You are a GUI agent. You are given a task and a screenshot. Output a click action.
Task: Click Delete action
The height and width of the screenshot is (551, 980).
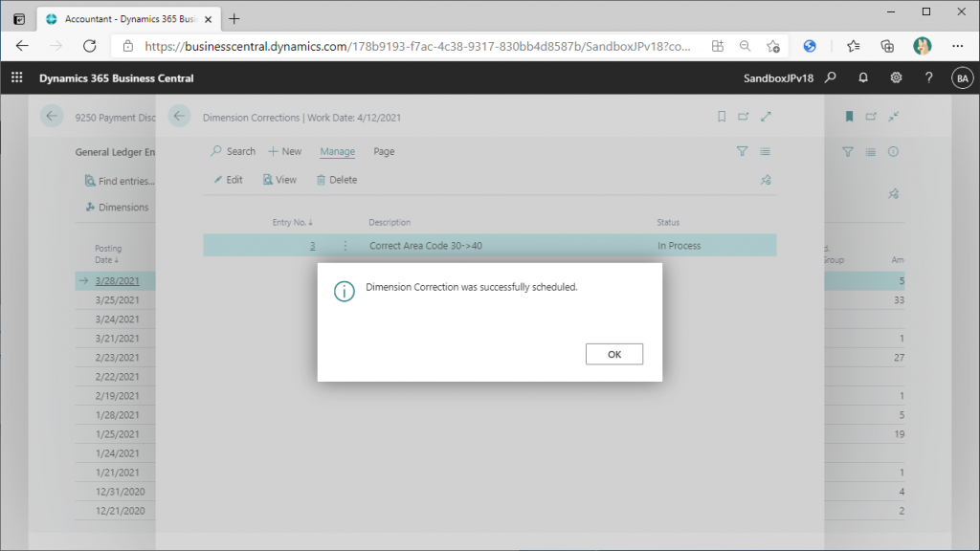pos(337,179)
